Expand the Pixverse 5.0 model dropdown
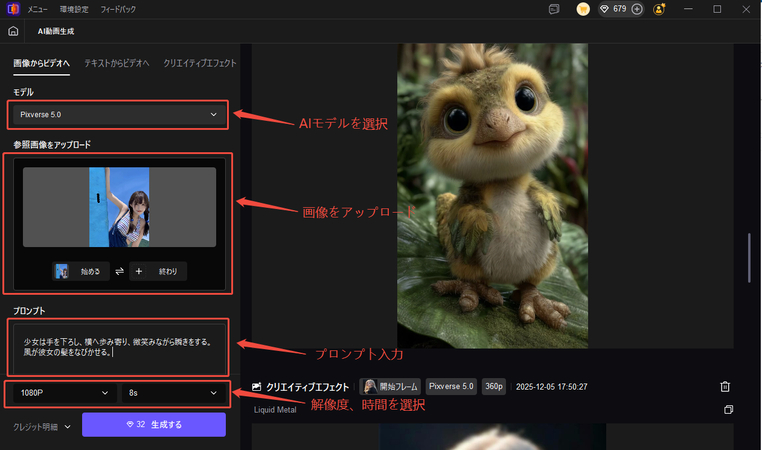762x450 pixels. pyautogui.click(x=118, y=115)
